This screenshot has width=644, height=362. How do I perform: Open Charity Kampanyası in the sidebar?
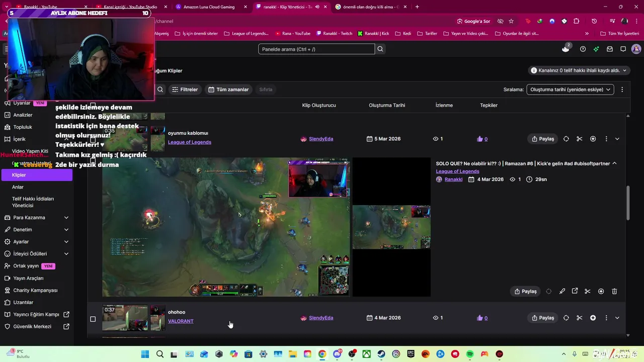point(35,290)
